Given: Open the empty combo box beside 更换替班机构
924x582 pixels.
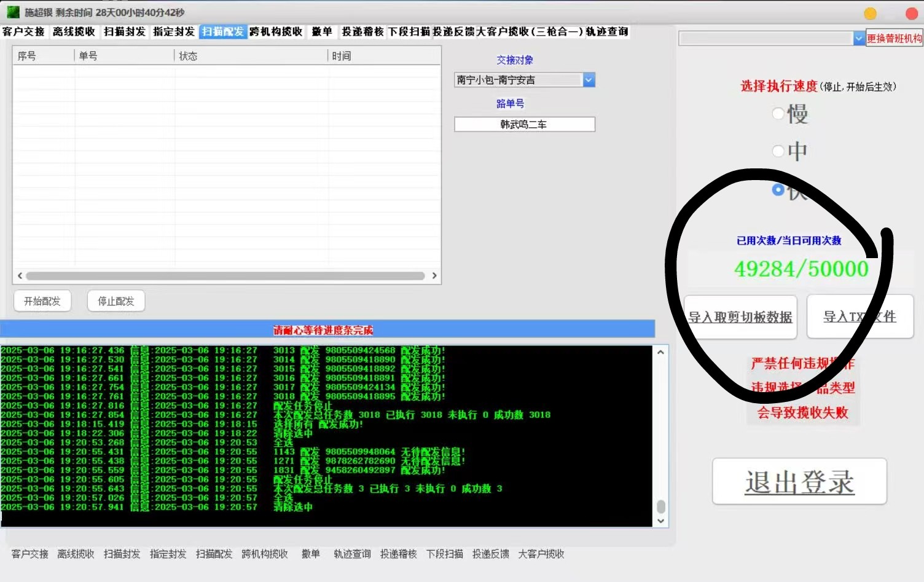Looking at the screenshot, I should pyautogui.click(x=772, y=39).
